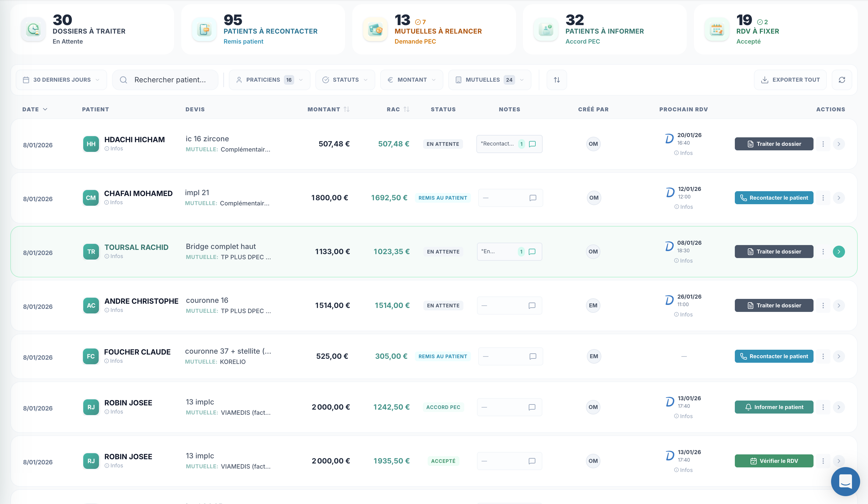Screen dimensions: 868x504
Task: Click the refresh icon next to Exporter tout
Action: pyautogui.click(x=842, y=80)
